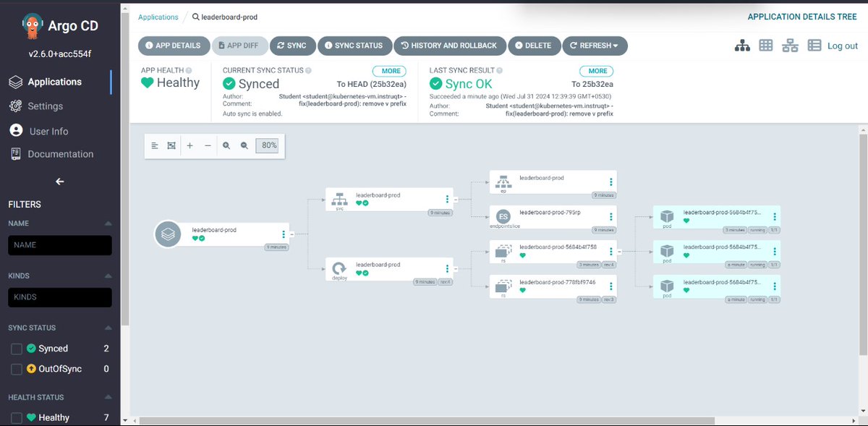Image resolution: width=868 pixels, height=426 pixels.
Task: Open kebab menu on 3-minutes-old pod
Action: click(775, 216)
